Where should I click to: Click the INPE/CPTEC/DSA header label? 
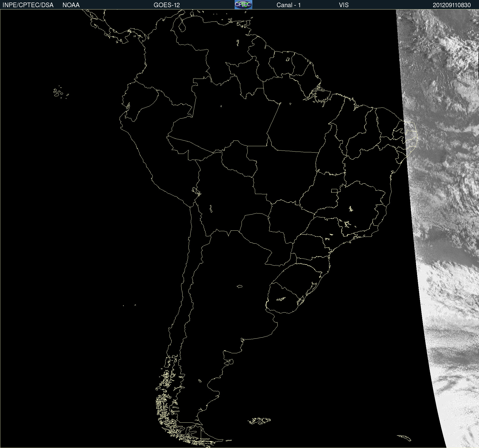(28, 5)
